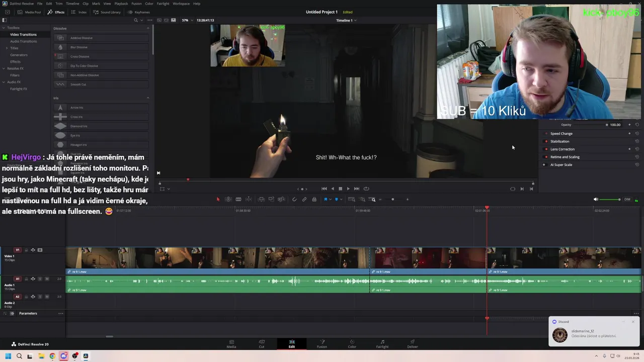Play forward in viewer
The height and width of the screenshot is (362, 644).
click(x=348, y=189)
